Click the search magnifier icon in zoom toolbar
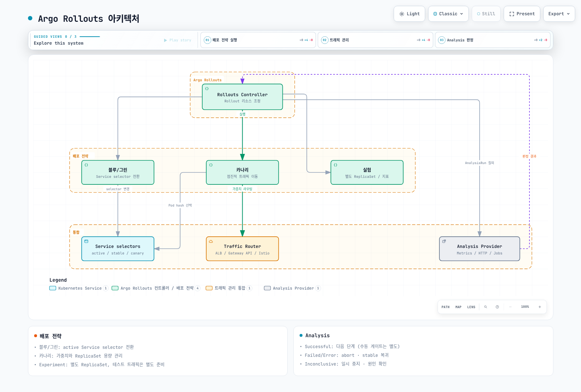 tap(485, 307)
